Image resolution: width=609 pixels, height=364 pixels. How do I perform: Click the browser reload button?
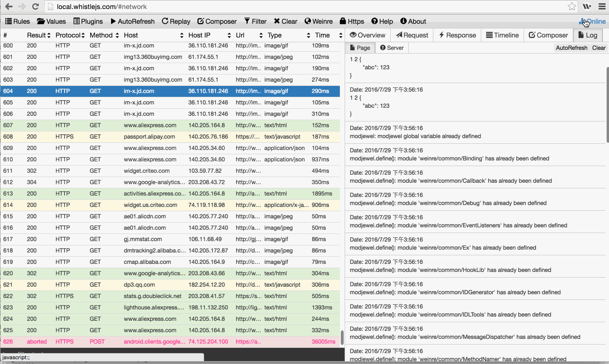tap(35, 7)
